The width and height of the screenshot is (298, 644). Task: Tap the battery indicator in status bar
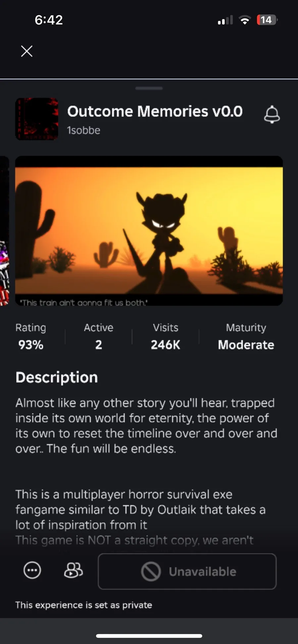[x=267, y=20]
